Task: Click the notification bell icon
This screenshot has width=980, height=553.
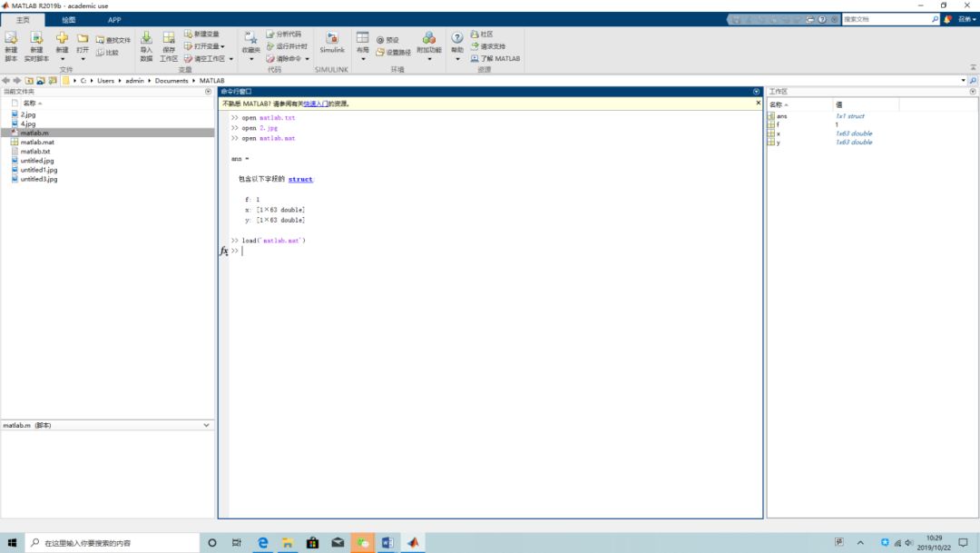Action: [947, 19]
